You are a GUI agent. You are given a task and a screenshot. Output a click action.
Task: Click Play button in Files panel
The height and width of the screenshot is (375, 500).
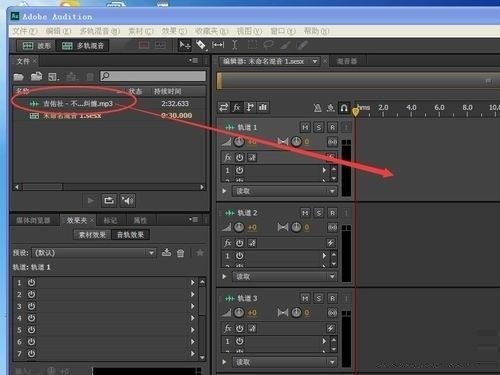pos(91,200)
